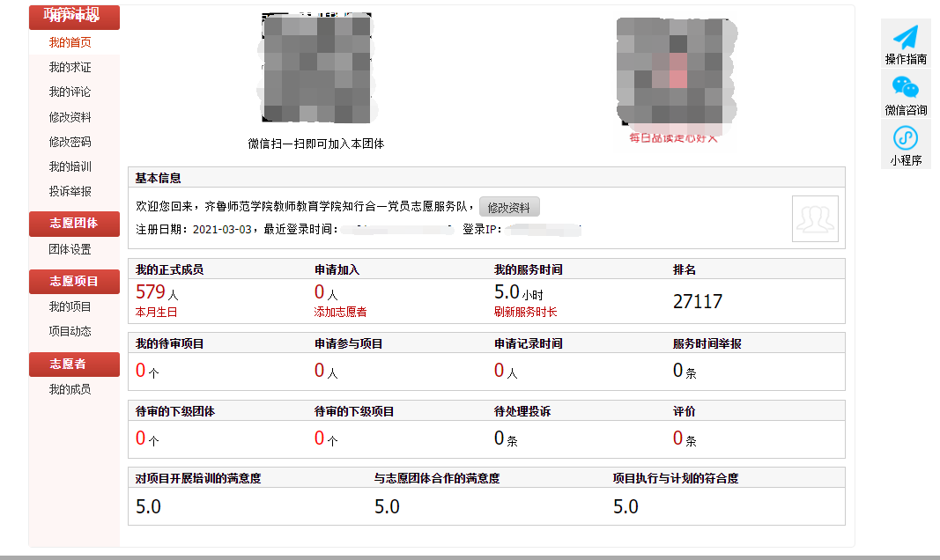940x560 pixels.
Task: Open 我的成员 under 志愿者
Action: [x=70, y=389]
